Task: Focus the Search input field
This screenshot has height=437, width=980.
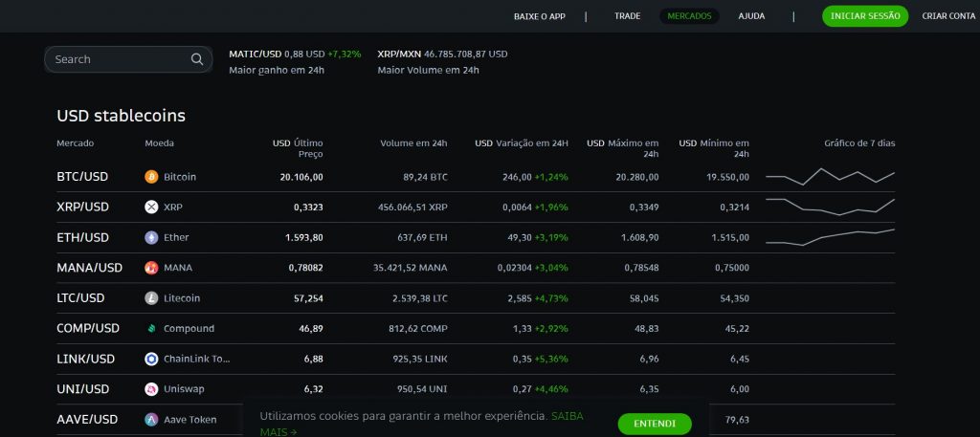Action: click(x=128, y=59)
